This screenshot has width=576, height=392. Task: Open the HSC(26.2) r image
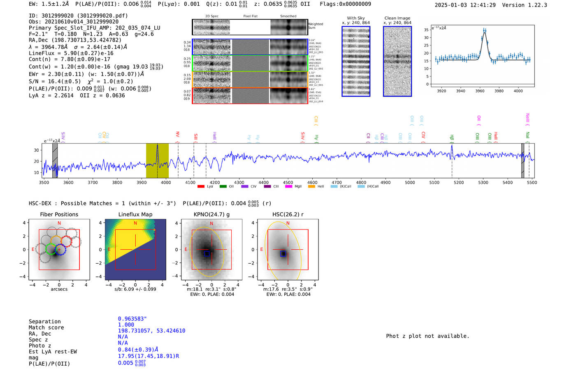point(288,250)
